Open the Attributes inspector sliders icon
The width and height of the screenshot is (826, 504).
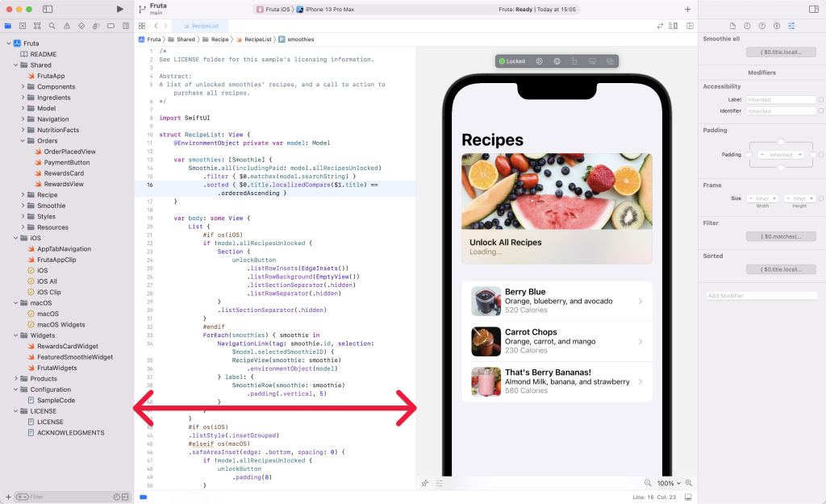[791, 26]
